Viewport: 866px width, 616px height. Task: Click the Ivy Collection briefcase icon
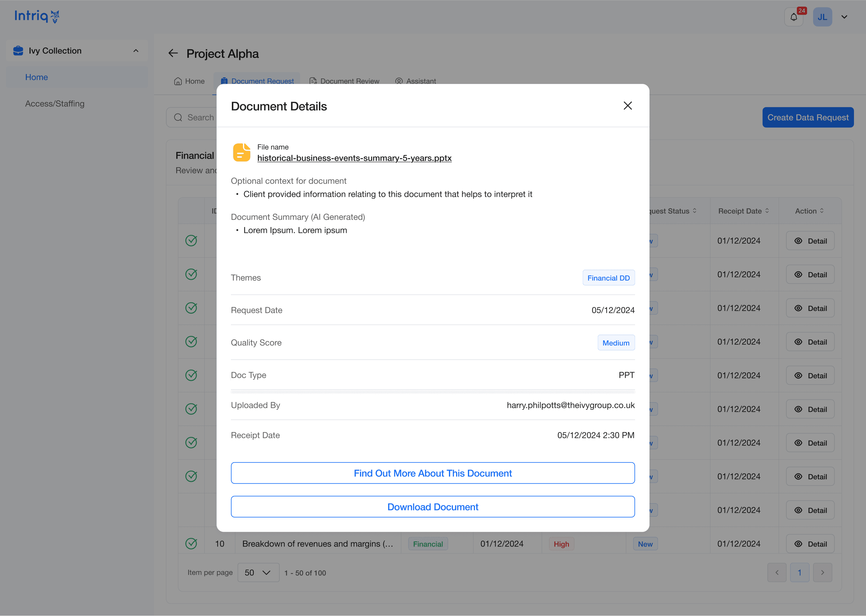pos(18,51)
